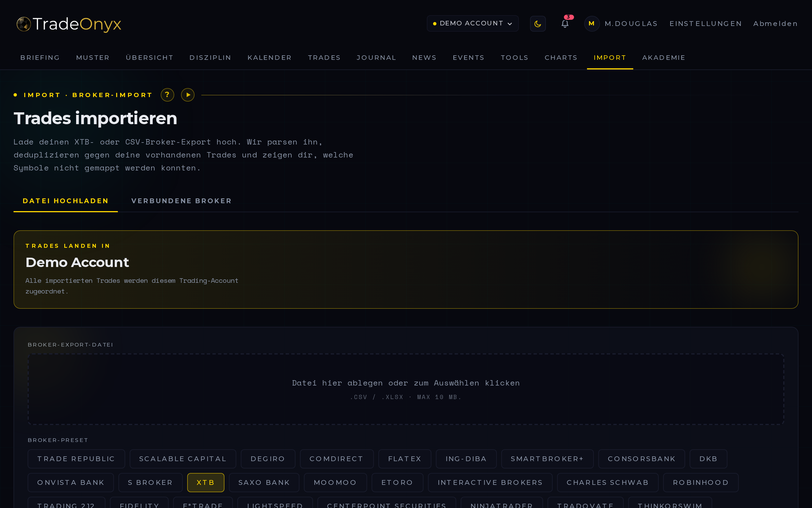812x508 pixels.
Task: Click the BROKER-EXPORT-DATEI label
Action: (70, 345)
